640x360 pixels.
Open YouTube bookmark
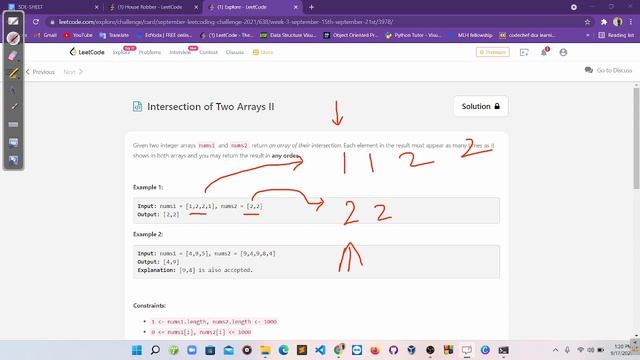[78, 36]
